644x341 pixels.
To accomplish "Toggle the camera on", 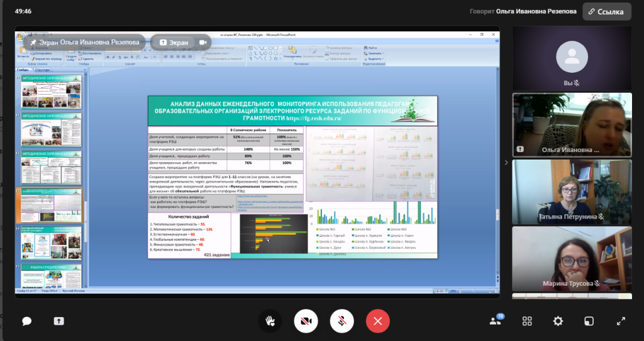I will (306, 321).
